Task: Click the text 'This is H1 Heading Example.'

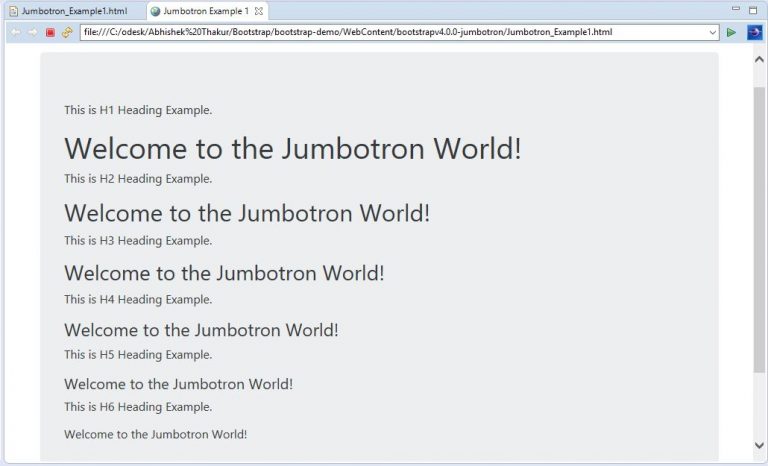Action: coord(138,110)
